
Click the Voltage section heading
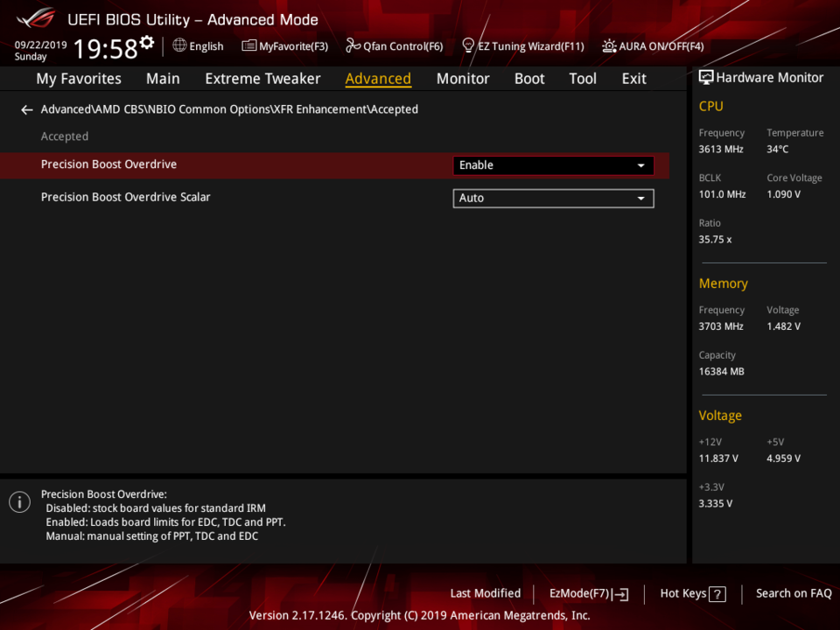pos(720,416)
